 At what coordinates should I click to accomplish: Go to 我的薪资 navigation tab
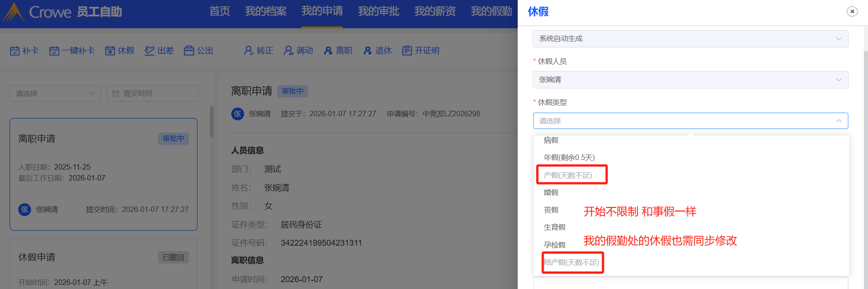(x=435, y=11)
